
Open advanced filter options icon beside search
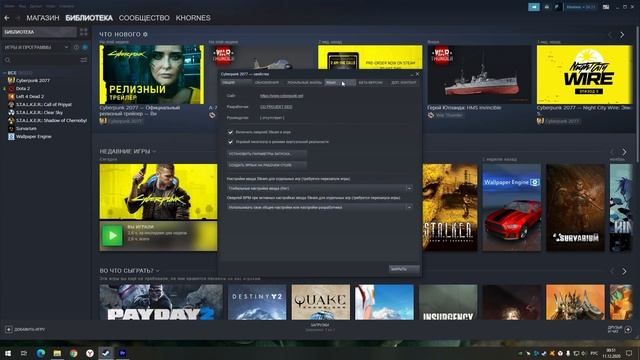84,60
